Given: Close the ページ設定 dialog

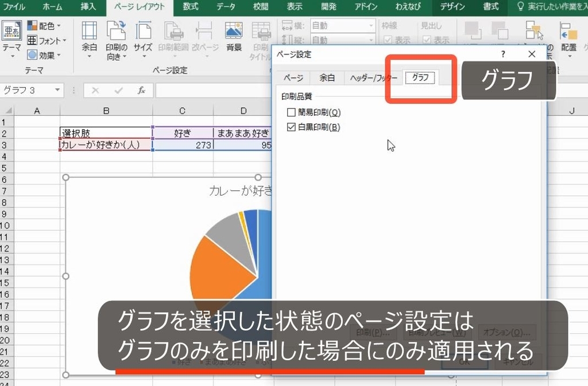Looking at the screenshot, I should point(532,54).
